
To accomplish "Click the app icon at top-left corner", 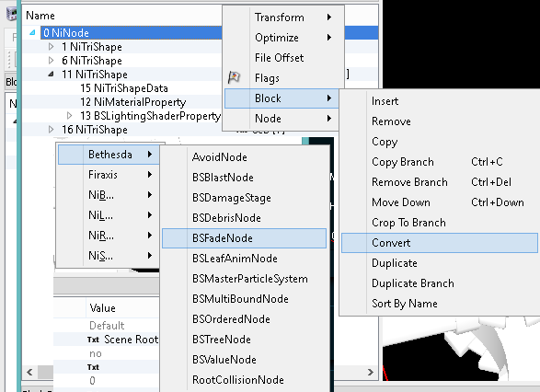I will 11,14.
